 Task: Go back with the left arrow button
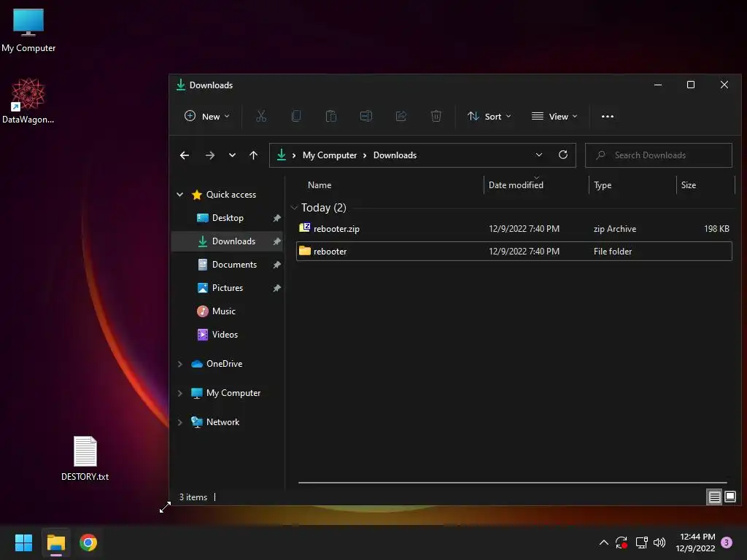coord(185,155)
